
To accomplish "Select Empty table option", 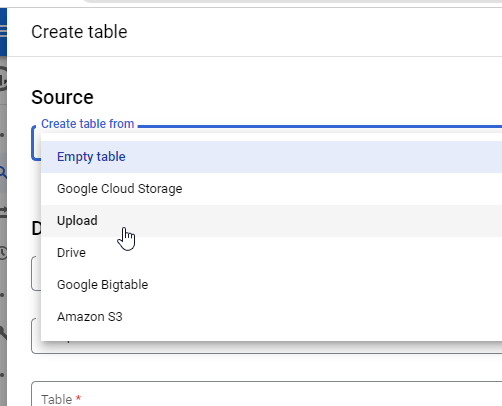I will pyautogui.click(x=271, y=157).
